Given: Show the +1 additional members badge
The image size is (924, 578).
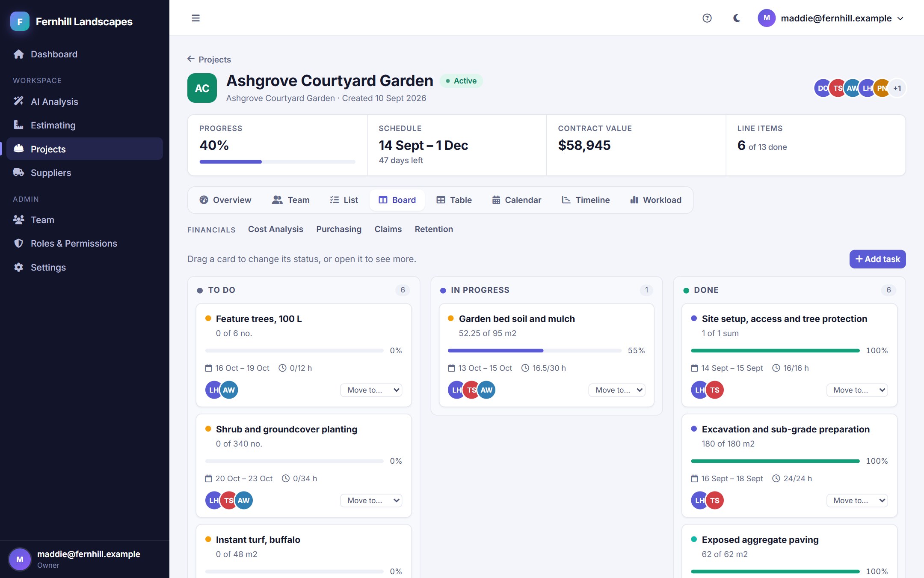Looking at the screenshot, I should [x=897, y=88].
